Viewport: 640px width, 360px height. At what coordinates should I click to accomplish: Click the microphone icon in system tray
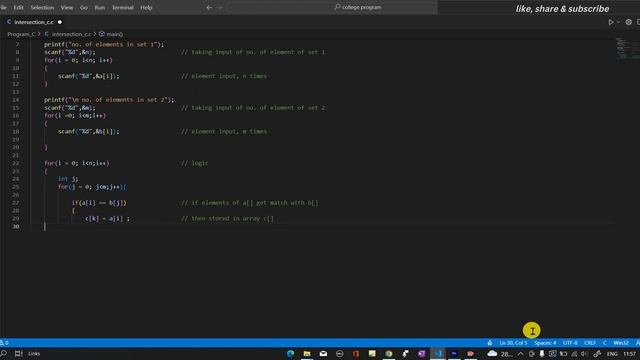click(542, 353)
